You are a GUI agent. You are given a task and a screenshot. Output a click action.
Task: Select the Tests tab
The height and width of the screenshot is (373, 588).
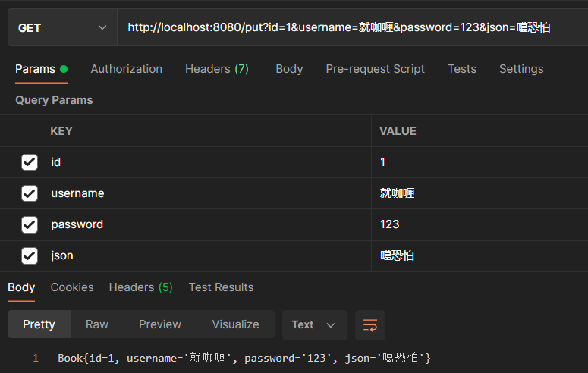[461, 69]
